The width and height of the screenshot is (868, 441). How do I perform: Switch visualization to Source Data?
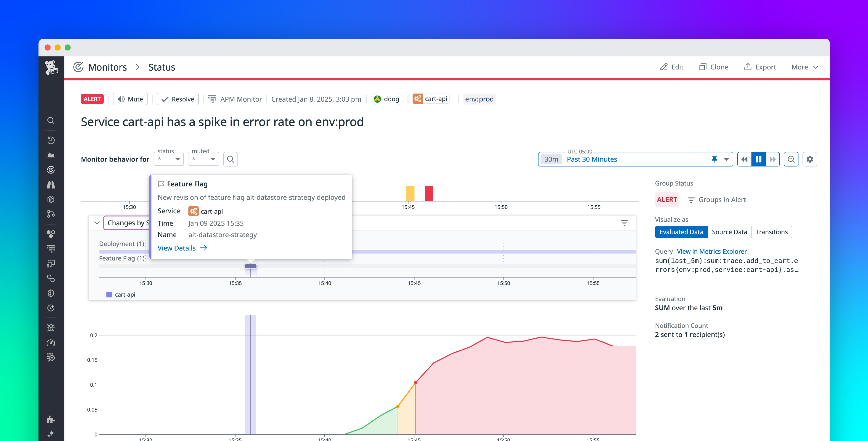click(729, 232)
